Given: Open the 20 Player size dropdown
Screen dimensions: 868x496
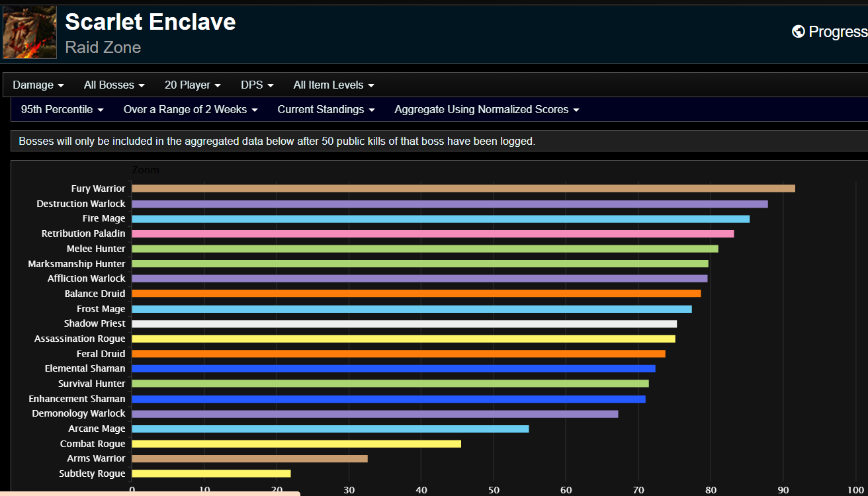Looking at the screenshot, I should [x=193, y=85].
